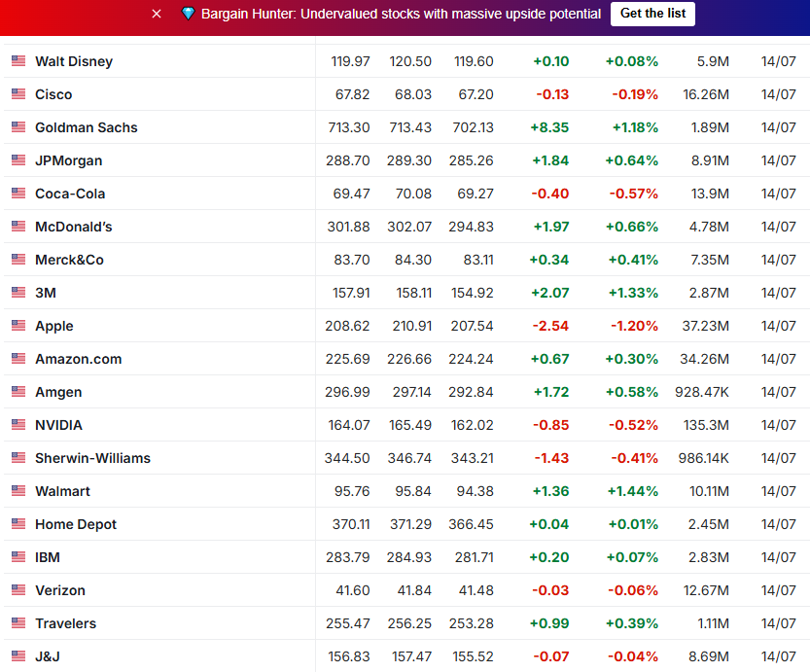The width and height of the screenshot is (810, 672).
Task: Open the Sherwin-Williams stock link
Action: (x=93, y=458)
